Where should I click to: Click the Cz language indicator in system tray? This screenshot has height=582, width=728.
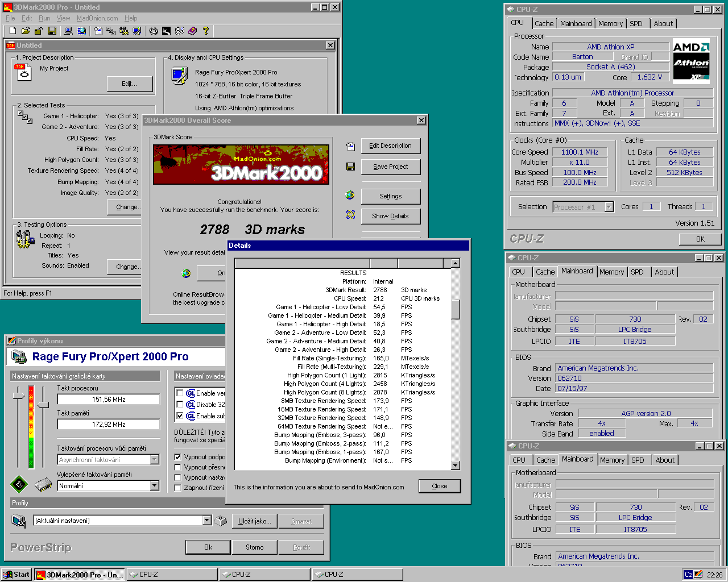(688, 575)
